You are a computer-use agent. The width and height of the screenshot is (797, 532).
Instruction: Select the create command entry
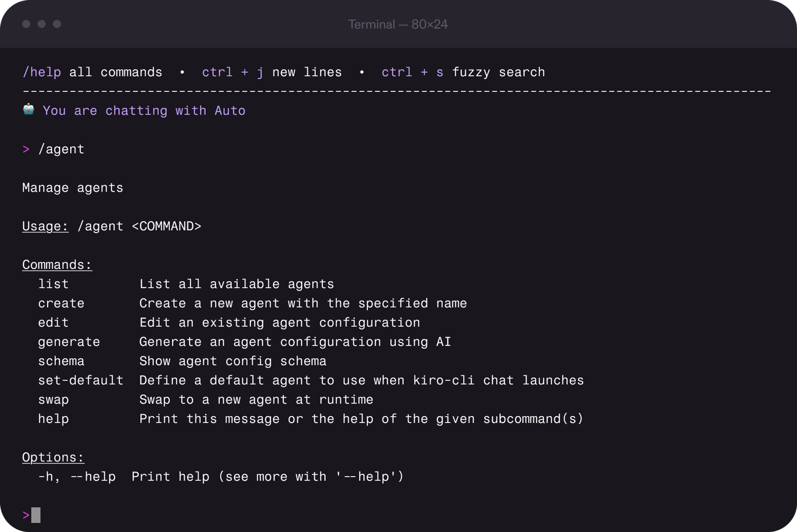pos(61,303)
